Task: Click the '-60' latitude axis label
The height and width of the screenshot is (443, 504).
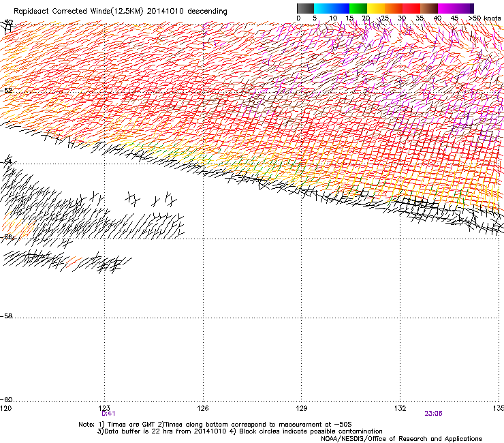Action: 6,399
